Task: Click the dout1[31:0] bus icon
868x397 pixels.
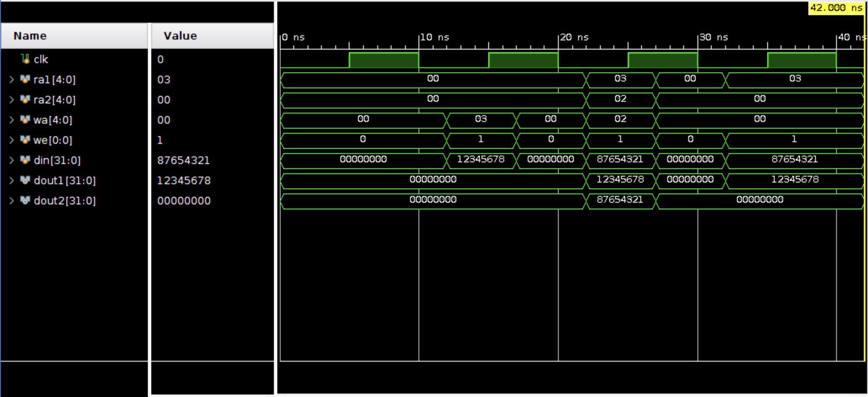Action: [25, 180]
